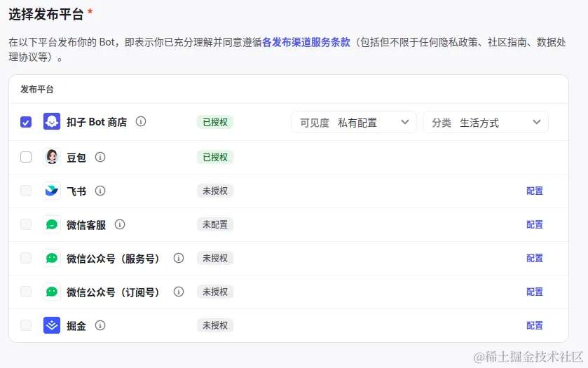Screen dimensions: 588x368
Task: Click the 飞书 platform name
Action: 76,191
